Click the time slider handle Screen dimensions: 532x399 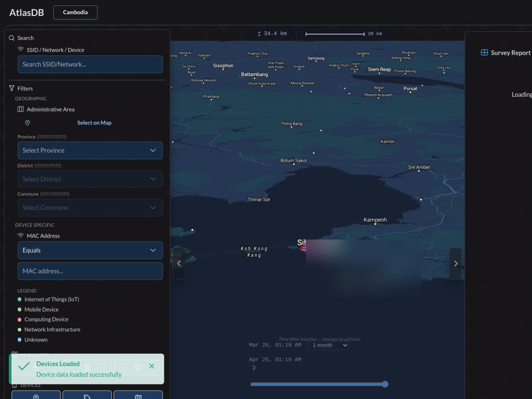pyautogui.click(x=385, y=384)
